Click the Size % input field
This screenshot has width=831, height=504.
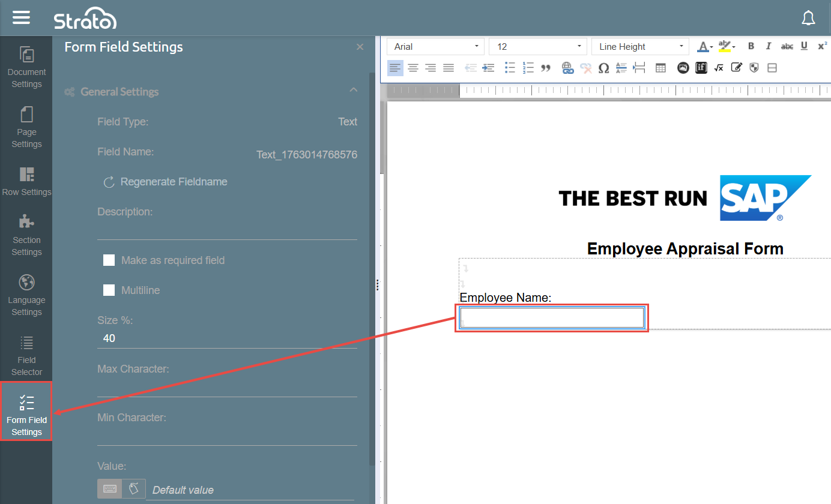(x=227, y=338)
